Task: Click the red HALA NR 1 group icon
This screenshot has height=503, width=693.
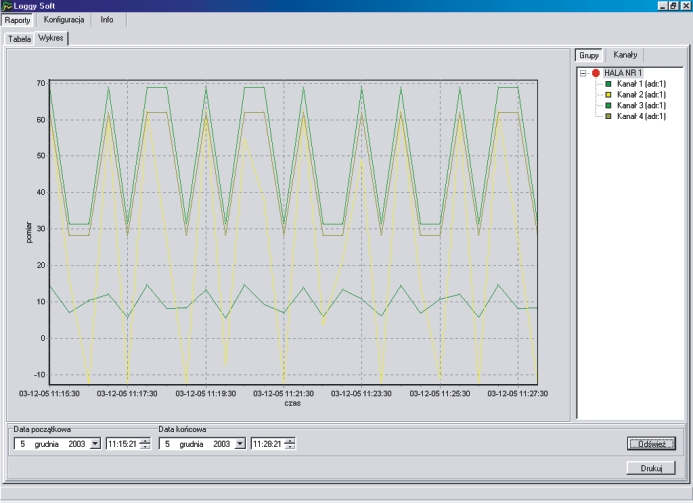Action: pyautogui.click(x=596, y=73)
